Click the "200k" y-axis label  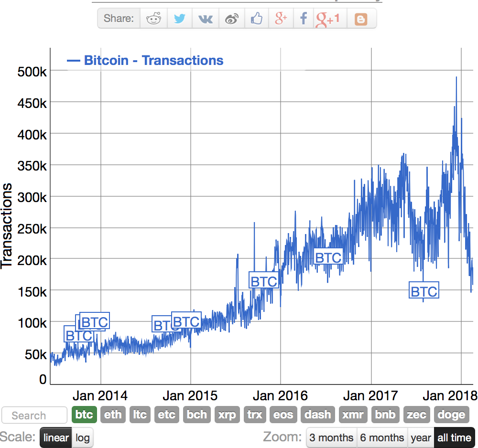tap(32, 261)
